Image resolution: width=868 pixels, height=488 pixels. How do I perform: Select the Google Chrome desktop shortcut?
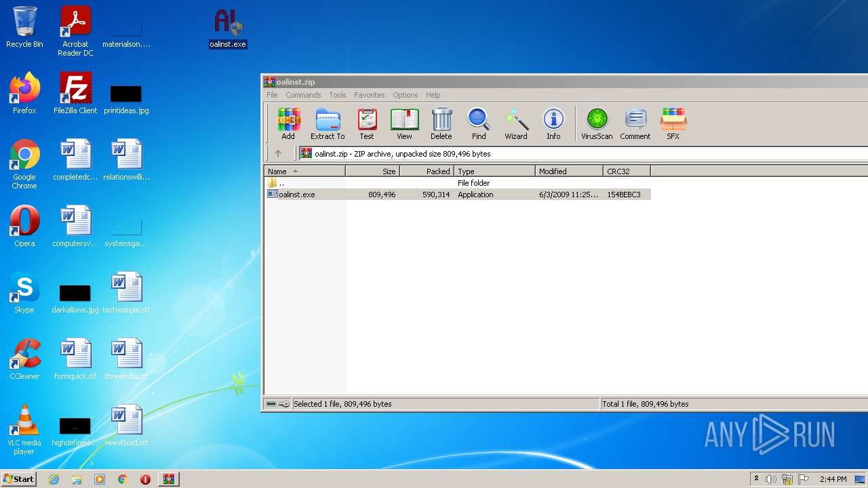[24, 164]
